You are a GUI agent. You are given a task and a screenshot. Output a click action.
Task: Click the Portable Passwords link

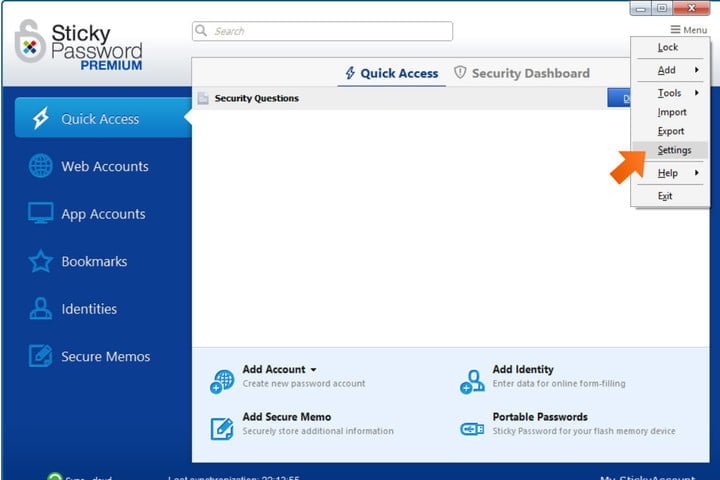pos(540,417)
